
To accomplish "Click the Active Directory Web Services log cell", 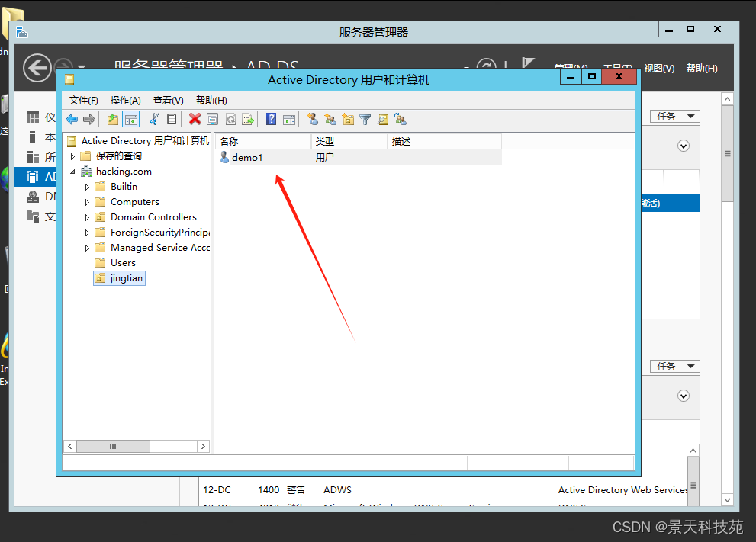I will (622, 490).
